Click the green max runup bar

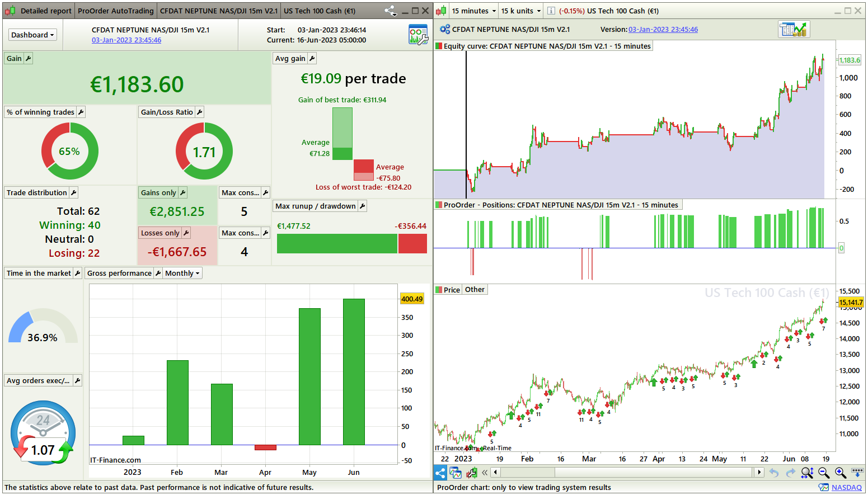click(337, 243)
